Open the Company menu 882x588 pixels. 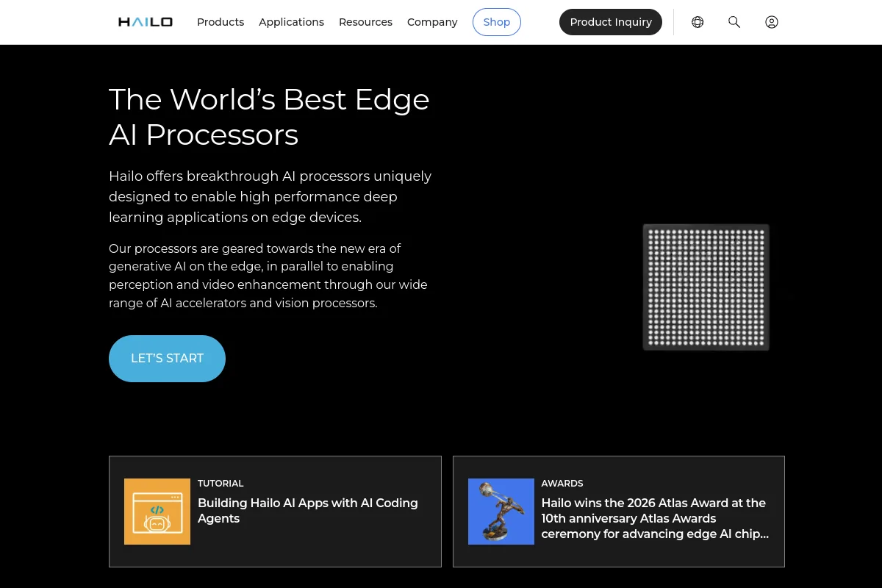click(x=432, y=22)
